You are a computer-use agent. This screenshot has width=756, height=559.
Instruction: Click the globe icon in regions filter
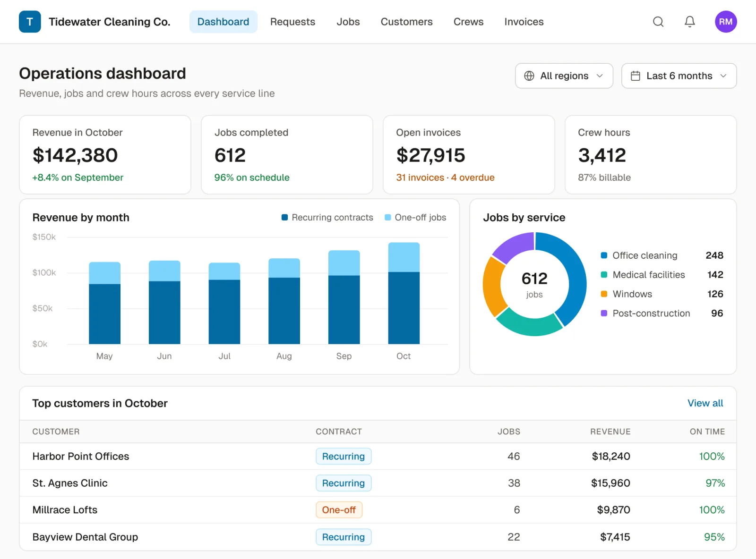tap(529, 76)
